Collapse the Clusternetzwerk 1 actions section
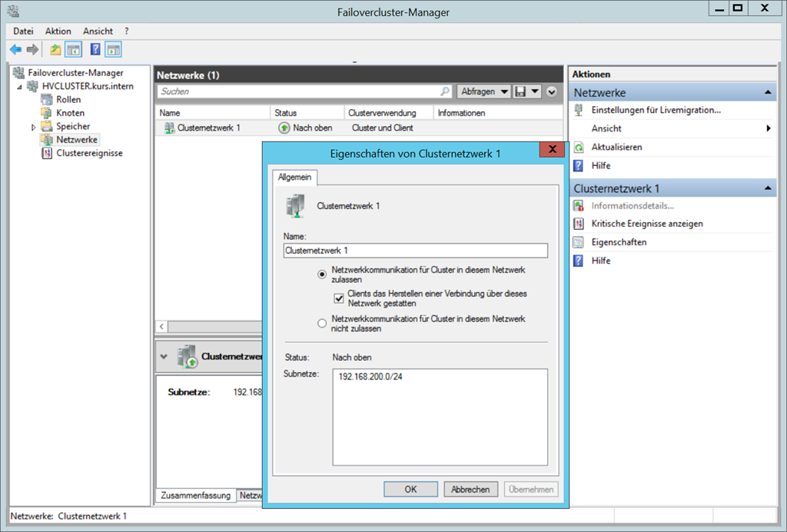Screen dimensions: 787x532 (768, 188)
